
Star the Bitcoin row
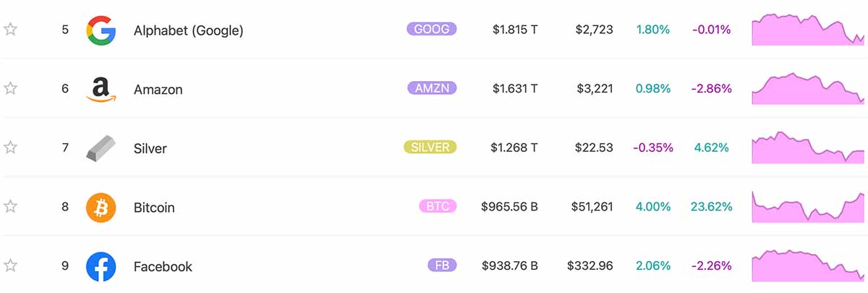[x=11, y=207]
